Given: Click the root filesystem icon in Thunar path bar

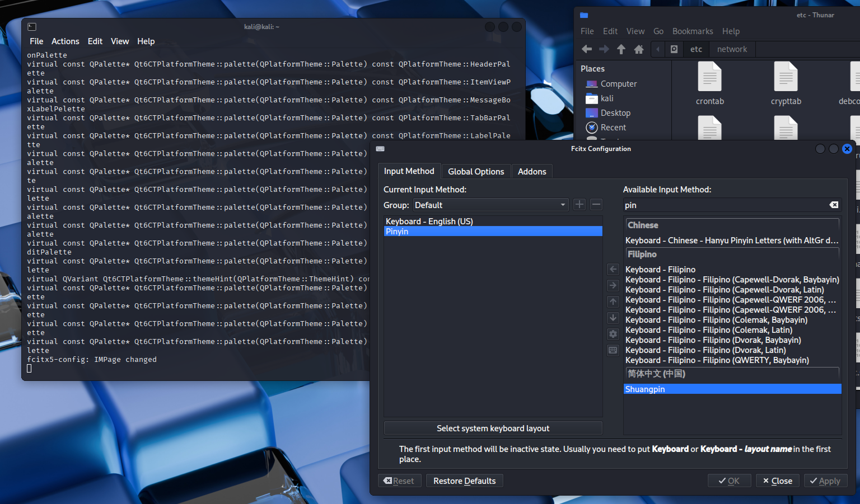Looking at the screenshot, I should pyautogui.click(x=674, y=49).
